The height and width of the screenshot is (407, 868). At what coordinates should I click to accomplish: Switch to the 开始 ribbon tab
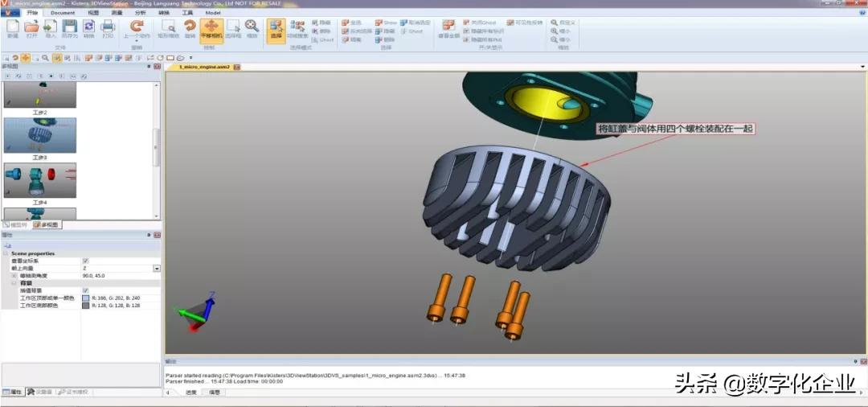click(x=31, y=12)
